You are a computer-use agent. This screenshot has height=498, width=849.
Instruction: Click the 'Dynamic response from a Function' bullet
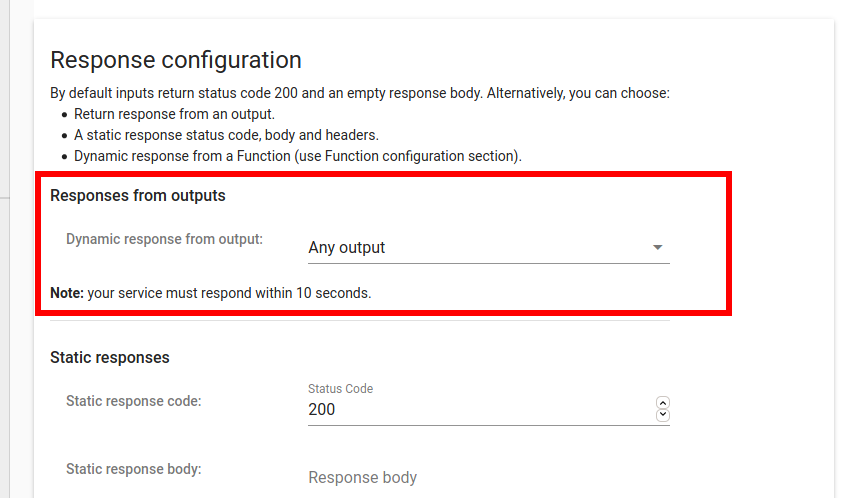[297, 156]
